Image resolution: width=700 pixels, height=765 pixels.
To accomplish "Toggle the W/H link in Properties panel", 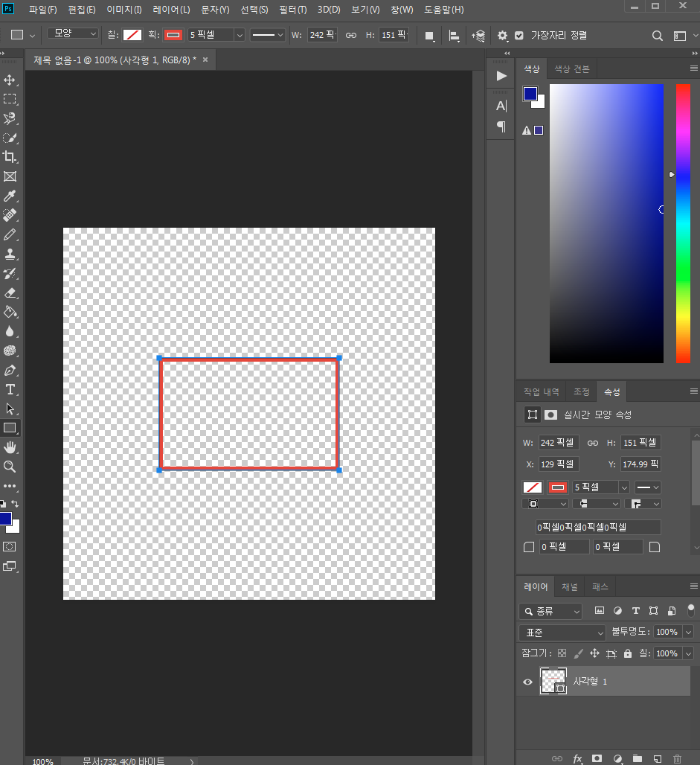I will coord(593,443).
